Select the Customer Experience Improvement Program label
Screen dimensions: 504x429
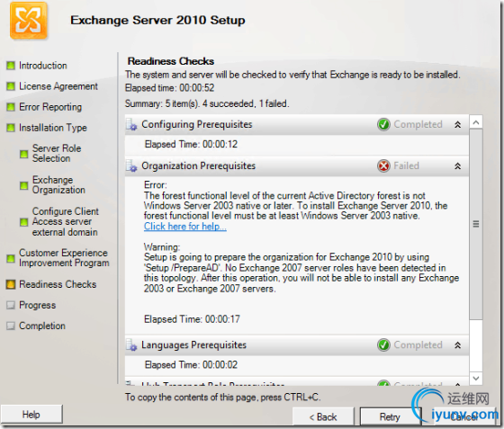pyautogui.click(x=64, y=258)
